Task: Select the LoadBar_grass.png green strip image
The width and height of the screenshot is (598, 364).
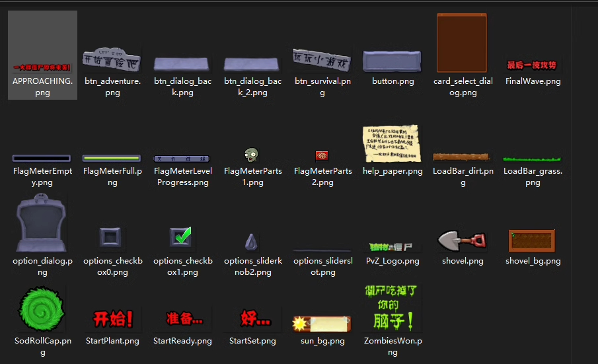Action: [532, 159]
